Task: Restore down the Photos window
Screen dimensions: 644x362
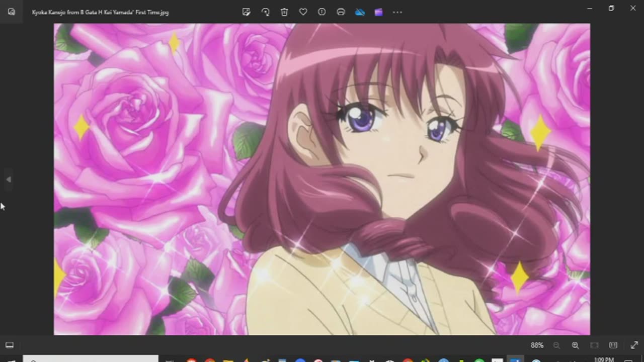Action: [x=611, y=8]
